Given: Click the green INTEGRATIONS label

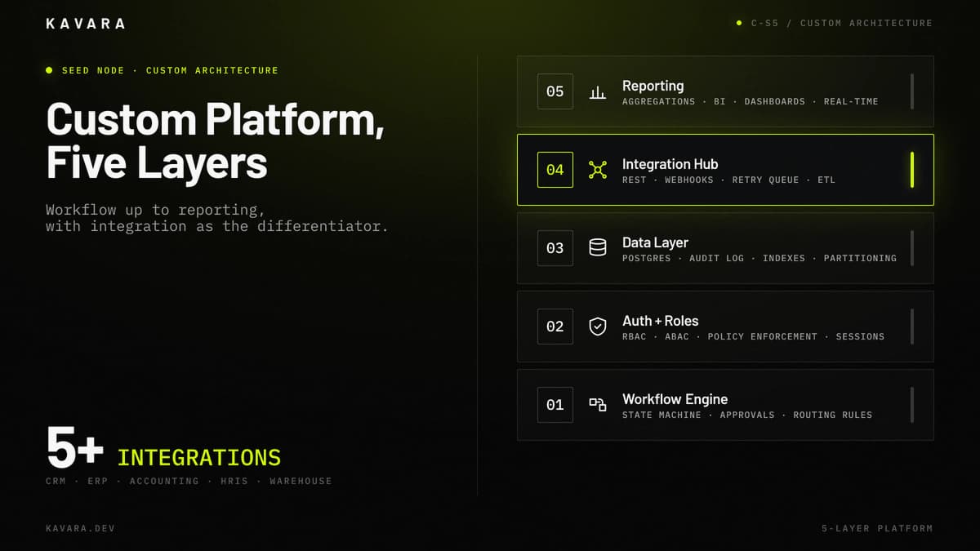Looking at the screenshot, I should point(199,457).
